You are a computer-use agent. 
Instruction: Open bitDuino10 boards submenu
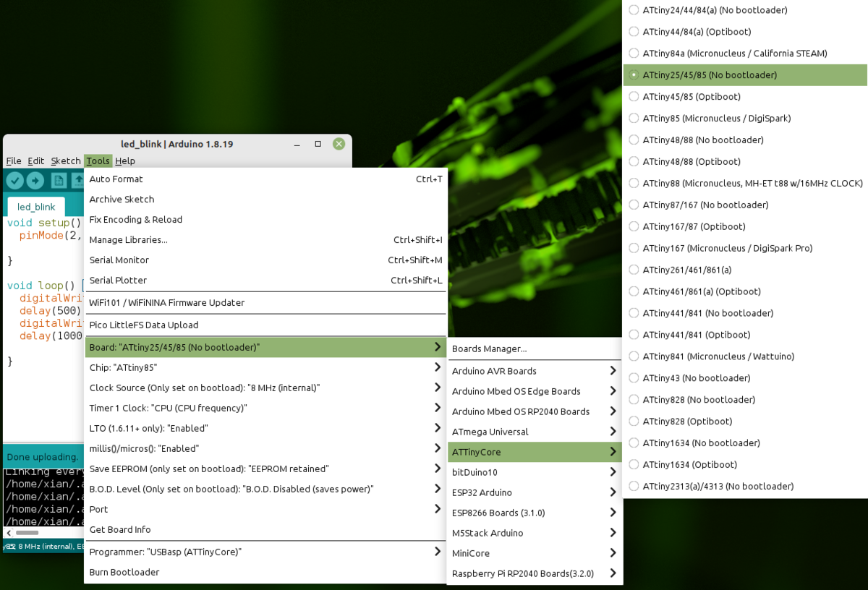pos(535,472)
